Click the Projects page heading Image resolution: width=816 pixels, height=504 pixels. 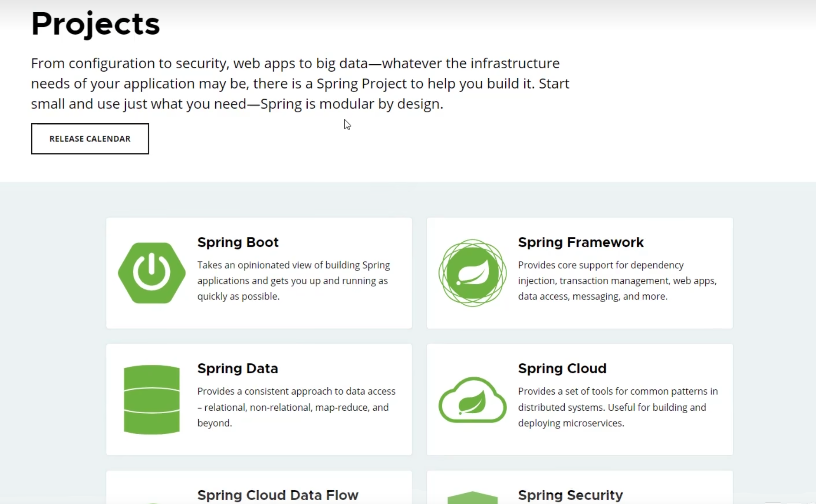coord(95,23)
